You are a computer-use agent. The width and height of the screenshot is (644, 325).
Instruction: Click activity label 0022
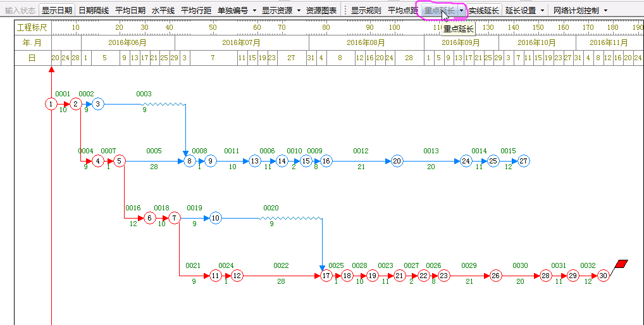(281, 265)
